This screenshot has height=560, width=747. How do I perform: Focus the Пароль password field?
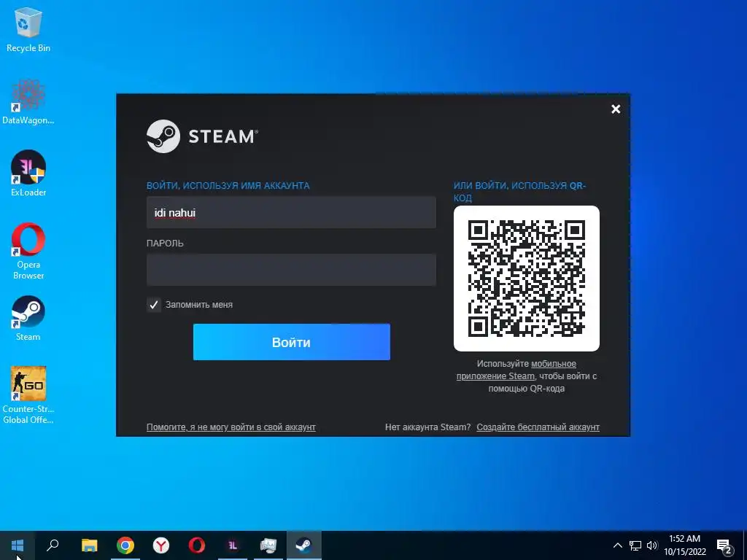pyautogui.click(x=291, y=270)
